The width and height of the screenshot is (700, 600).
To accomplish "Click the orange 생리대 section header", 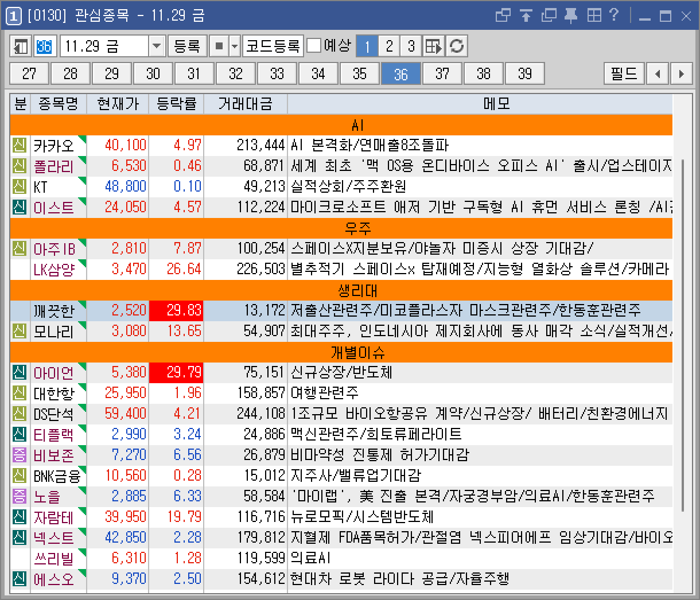I will click(x=341, y=290).
